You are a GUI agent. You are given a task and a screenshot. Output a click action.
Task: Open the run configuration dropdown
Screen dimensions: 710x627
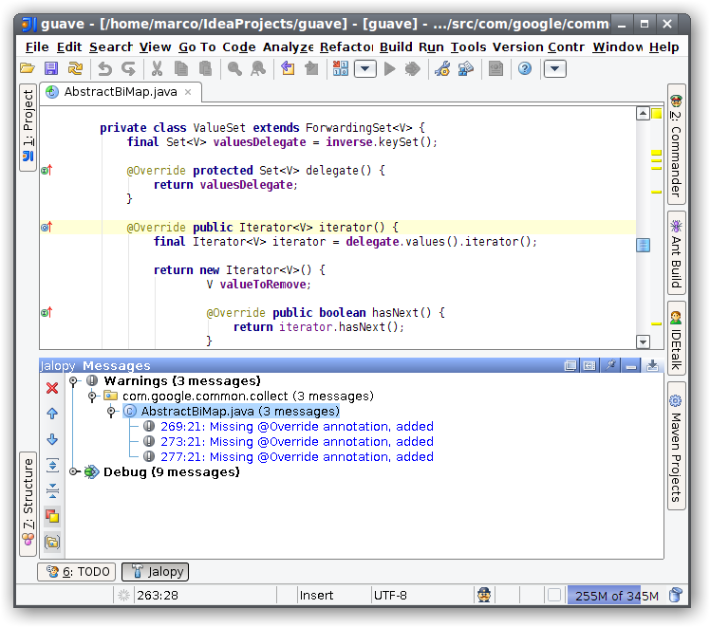point(365,69)
